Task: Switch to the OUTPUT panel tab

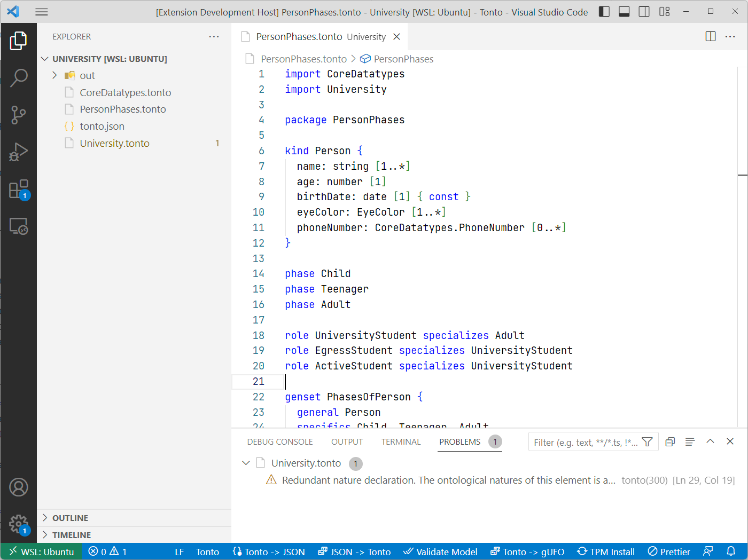Action: coord(347,441)
